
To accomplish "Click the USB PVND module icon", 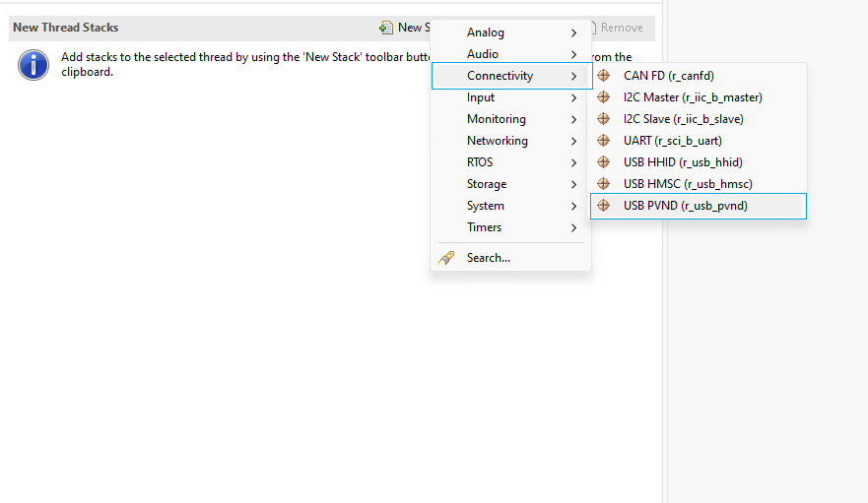I will pos(603,206).
